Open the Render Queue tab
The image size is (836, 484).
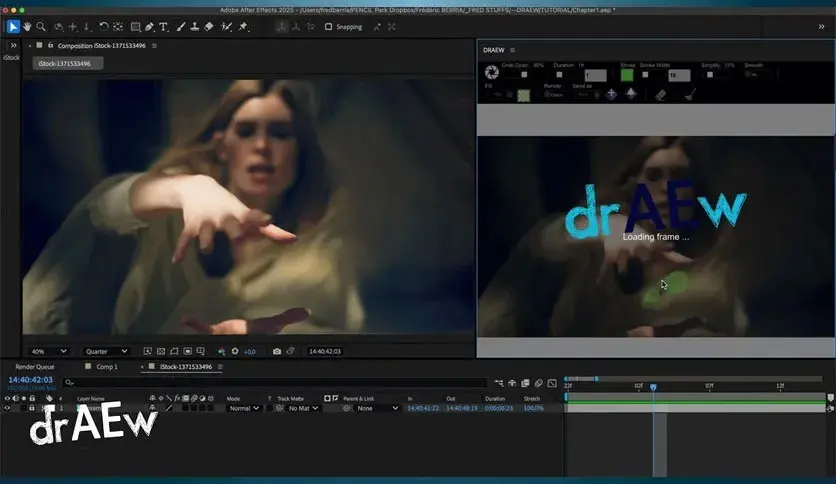pos(35,367)
